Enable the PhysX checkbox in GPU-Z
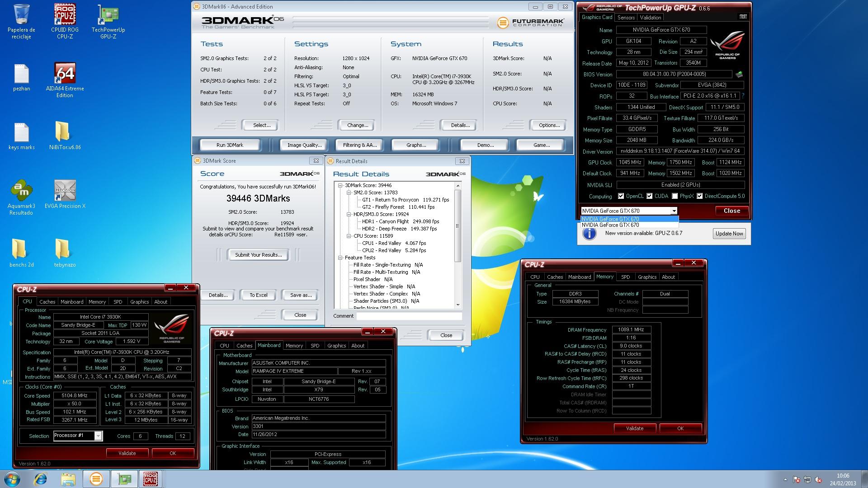868x488 pixels. coord(675,196)
